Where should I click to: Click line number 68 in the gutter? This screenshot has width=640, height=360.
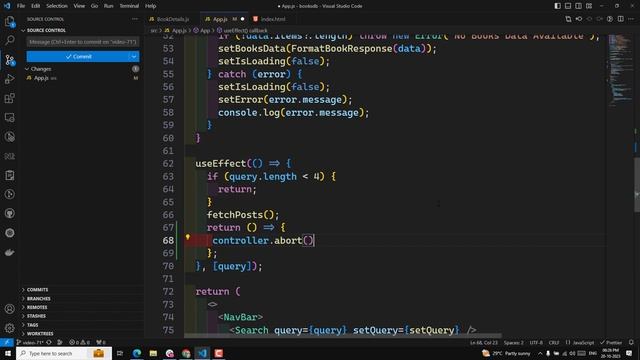click(x=168, y=240)
